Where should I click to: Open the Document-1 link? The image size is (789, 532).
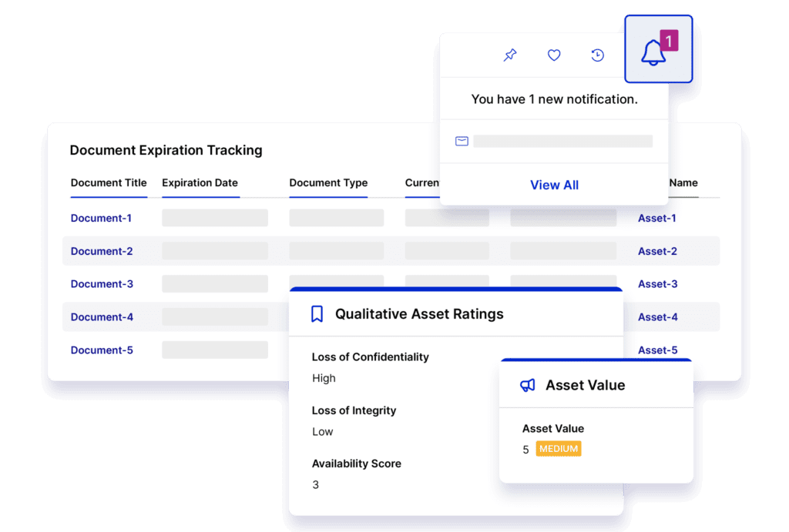[x=101, y=218]
